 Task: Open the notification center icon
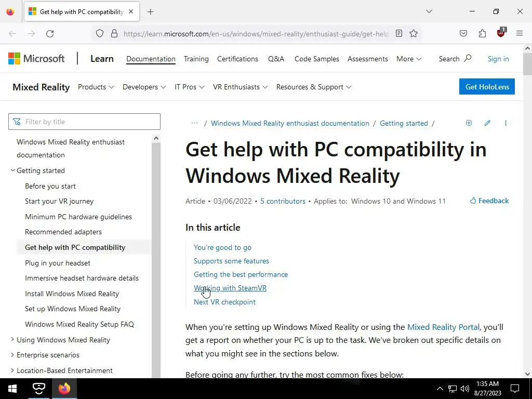pyautogui.click(x=515, y=389)
